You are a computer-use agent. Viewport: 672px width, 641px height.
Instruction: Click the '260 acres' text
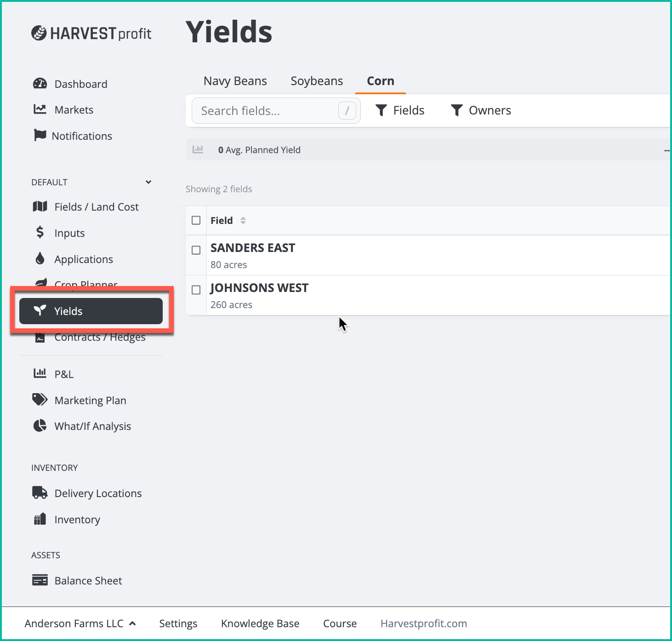coord(231,305)
